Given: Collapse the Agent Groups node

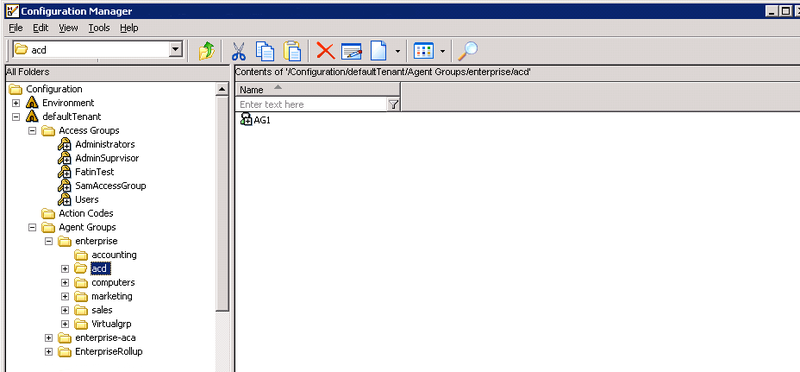Looking at the screenshot, I should (x=32, y=227).
